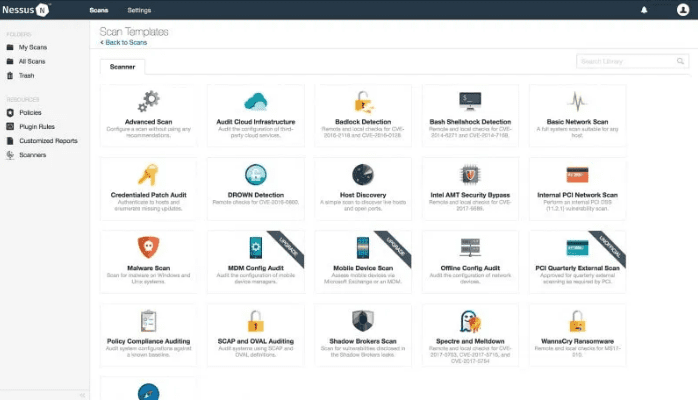Open the notifications bell
This screenshot has width=698, height=413.
coord(644,10)
